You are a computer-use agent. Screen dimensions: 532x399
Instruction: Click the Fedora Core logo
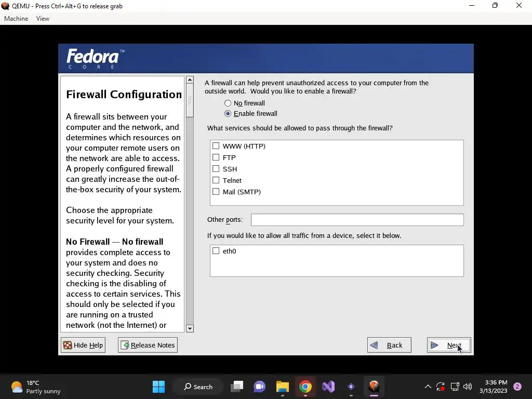point(96,58)
